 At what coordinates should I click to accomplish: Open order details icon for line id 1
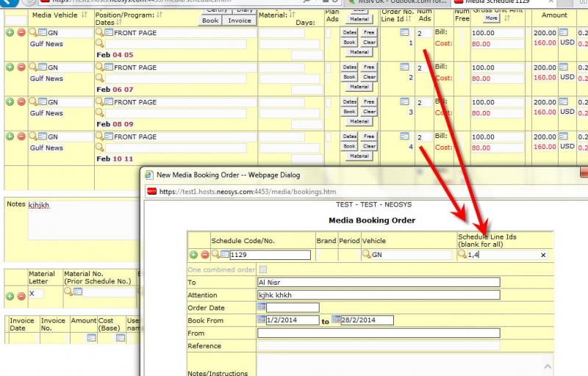tap(404, 32)
